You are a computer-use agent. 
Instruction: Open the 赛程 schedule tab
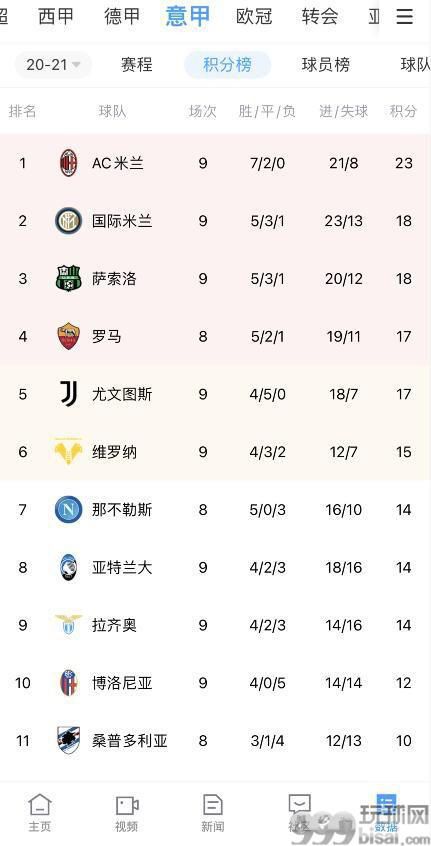point(136,65)
